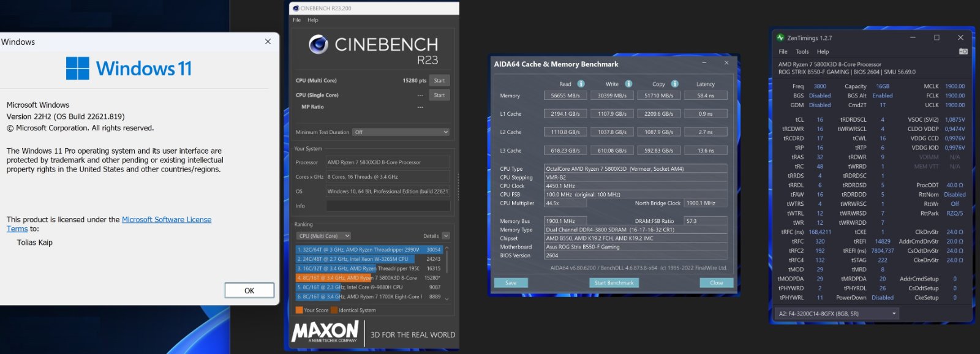The image size is (980, 354).
Task: Click the MCLK value in ZenTimings
Action: click(x=955, y=86)
